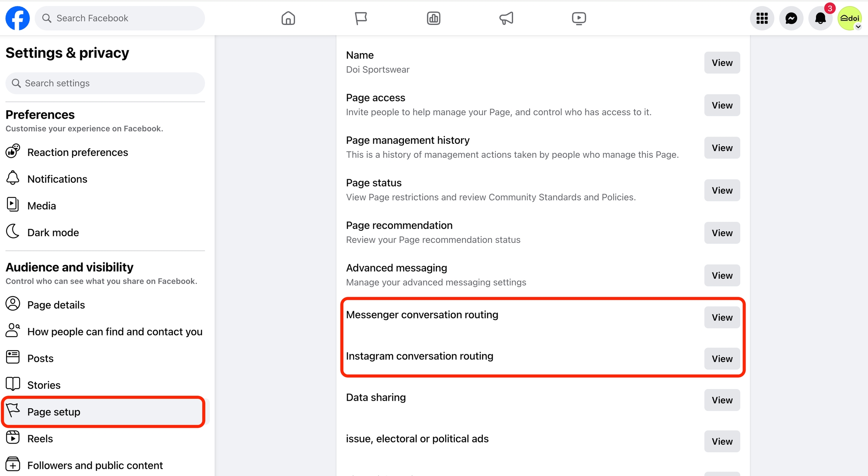View Messenger conversation routing
This screenshot has height=476, width=868.
(x=722, y=317)
